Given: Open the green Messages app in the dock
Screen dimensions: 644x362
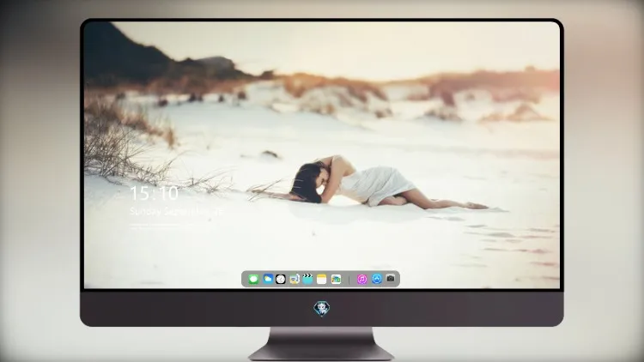Looking at the screenshot, I should [253, 280].
